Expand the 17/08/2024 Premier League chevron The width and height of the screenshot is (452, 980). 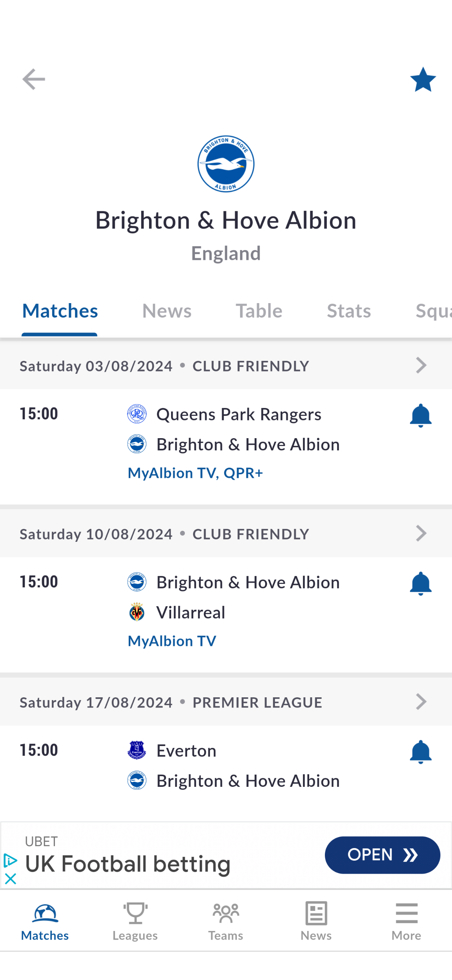click(421, 702)
